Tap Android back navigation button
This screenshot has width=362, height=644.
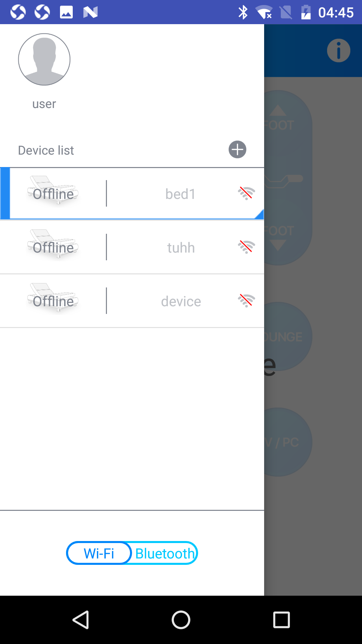coord(81,620)
